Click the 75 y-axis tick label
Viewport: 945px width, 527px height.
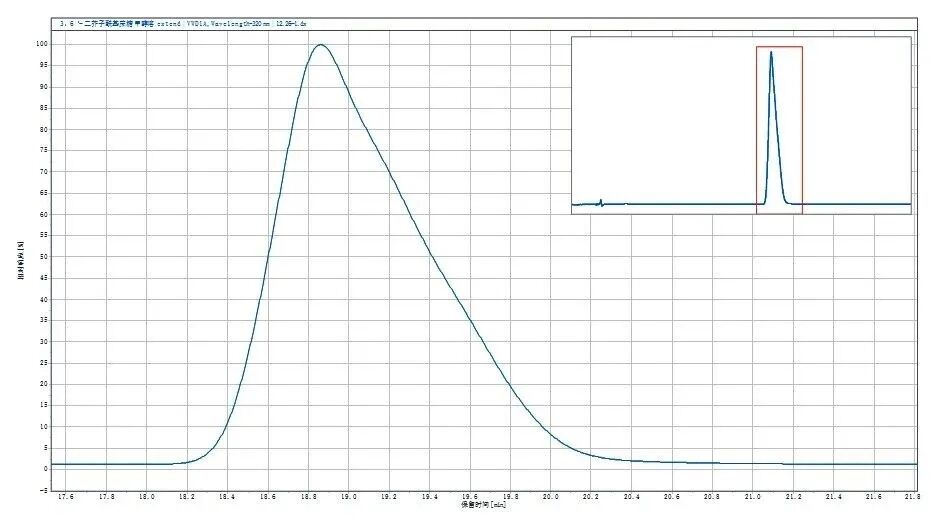pos(43,150)
